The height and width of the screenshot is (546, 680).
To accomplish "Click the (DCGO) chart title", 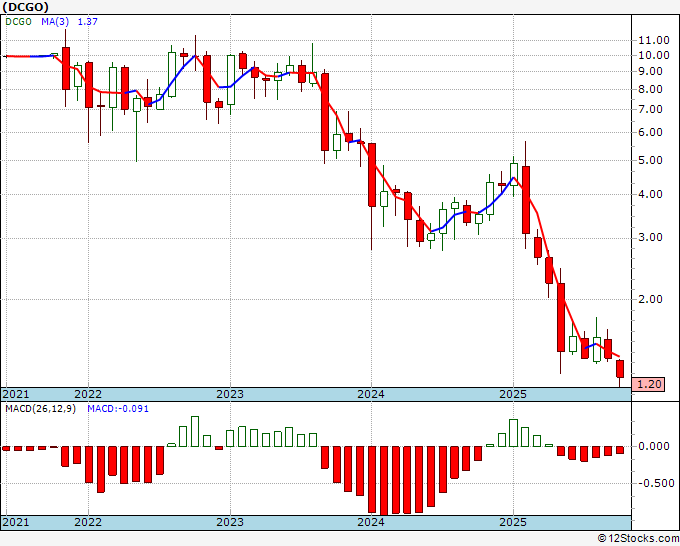I will [26, 7].
